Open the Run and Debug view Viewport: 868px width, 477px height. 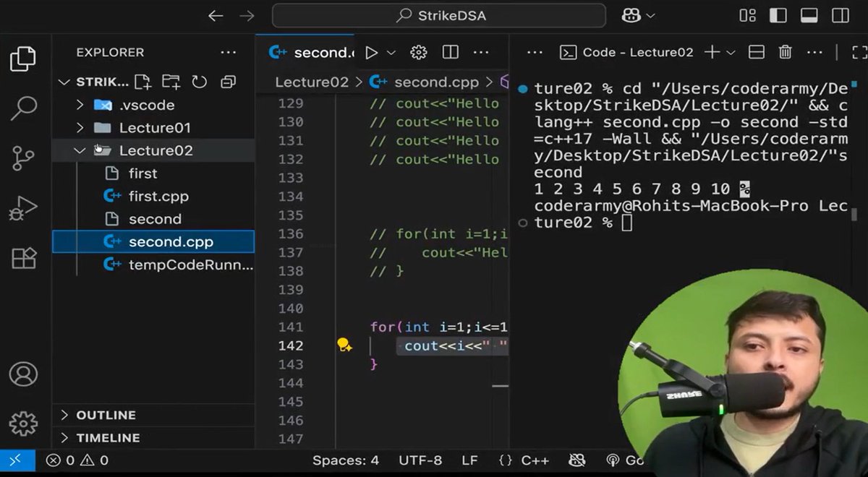coord(23,208)
